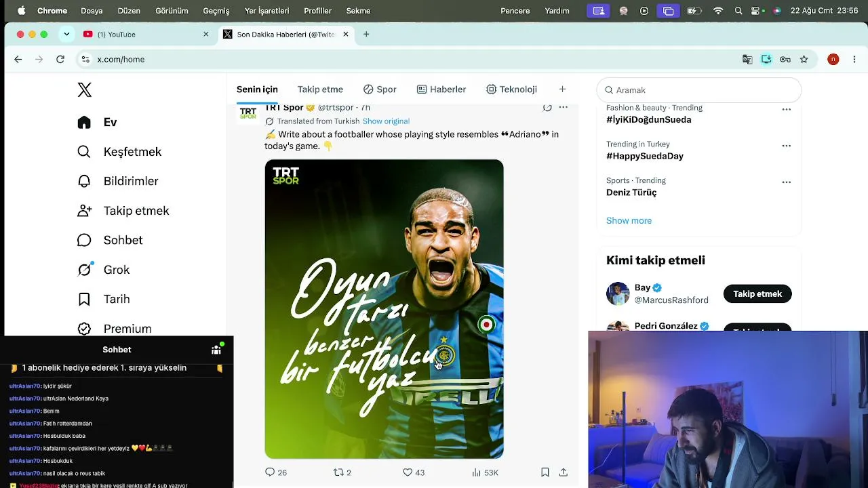This screenshot has width=868, height=488.
Task: Click the Takip etmek person icon
Action: click(x=84, y=211)
